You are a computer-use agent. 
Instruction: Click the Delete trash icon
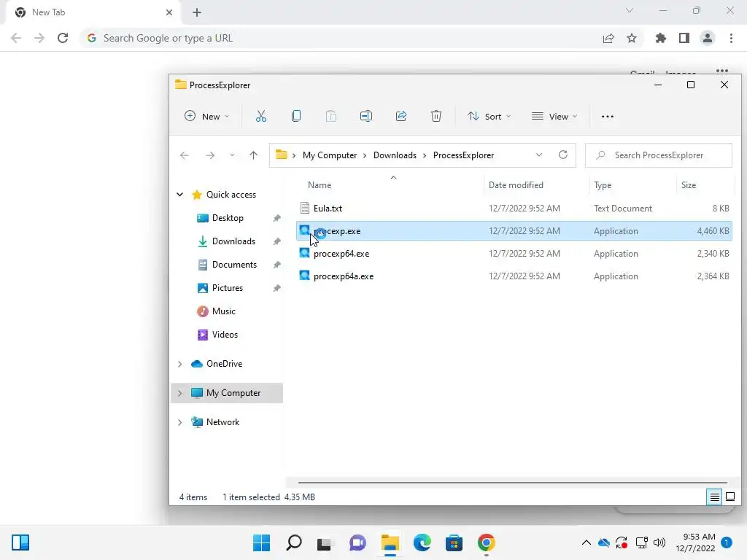click(x=436, y=116)
